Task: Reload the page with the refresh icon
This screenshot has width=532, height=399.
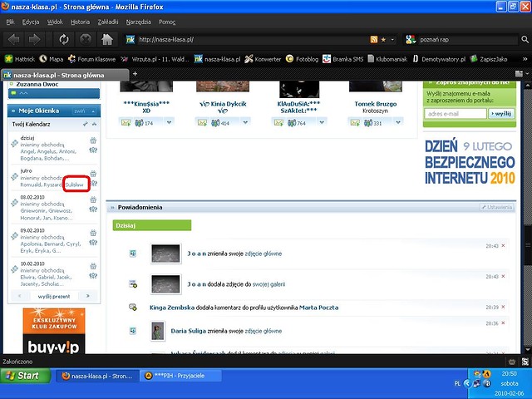Action: coord(64,40)
